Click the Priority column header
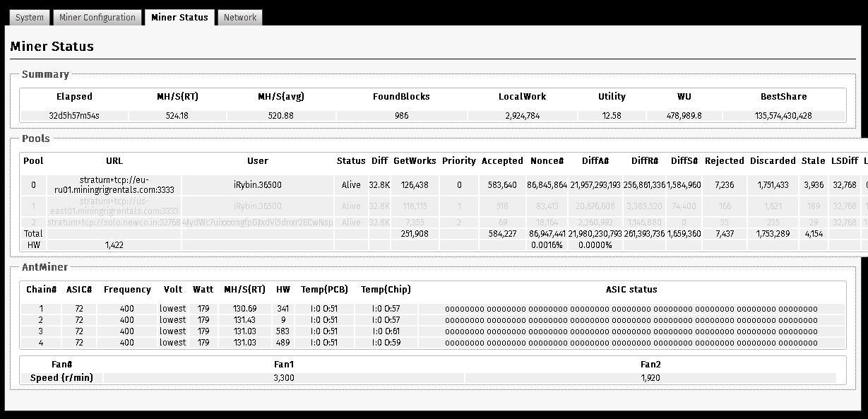This screenshot has width=868, height=419. pyautogui.click(x=459, y=161)
